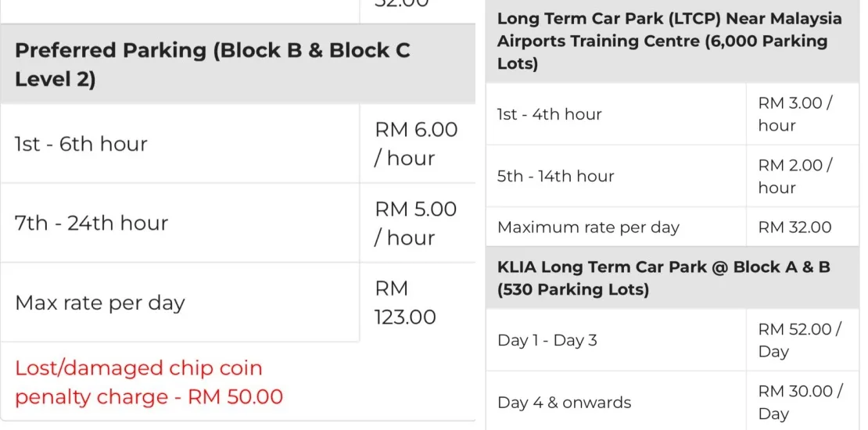Viewport: 868px width, 430px height.
Task: Click the RM 30.00 / Day rate
Action: pyautogui.click(x=799, y=403)
